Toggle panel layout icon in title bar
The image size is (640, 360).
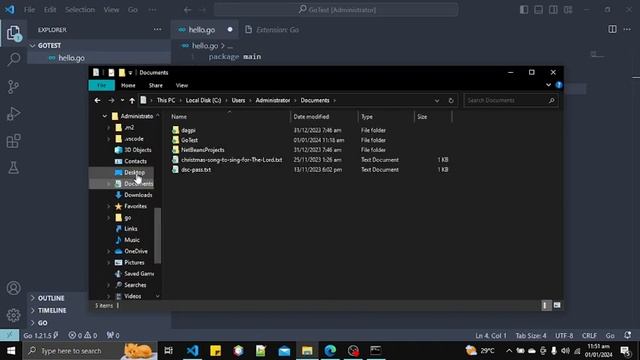point(539,10)
